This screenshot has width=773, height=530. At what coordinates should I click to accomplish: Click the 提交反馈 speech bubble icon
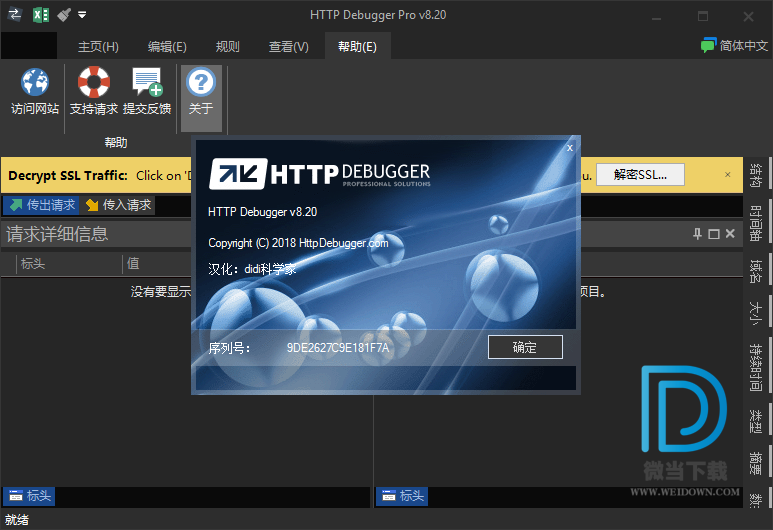(147, 82)
